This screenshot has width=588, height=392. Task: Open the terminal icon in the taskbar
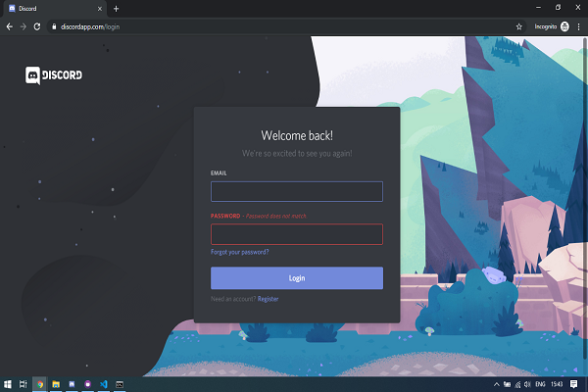click(x=120, y=384)
